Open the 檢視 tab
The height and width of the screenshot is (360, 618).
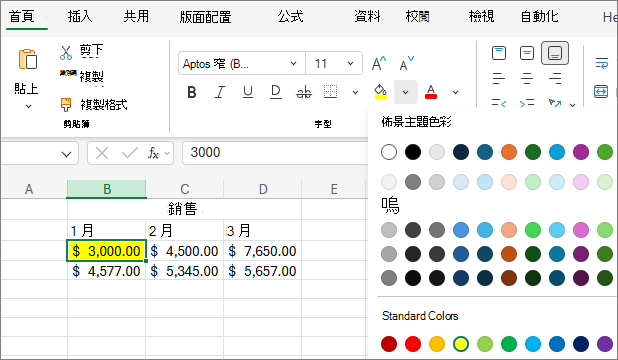(481, 17)
